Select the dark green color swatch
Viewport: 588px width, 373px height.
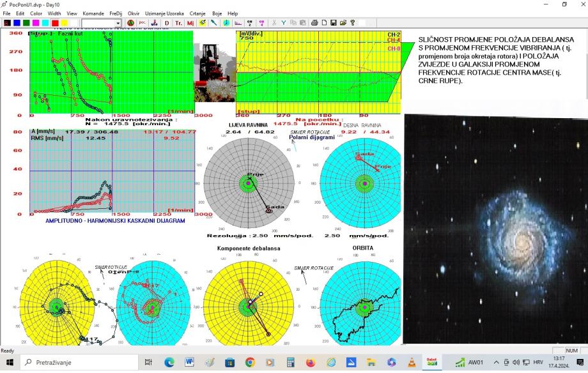pos(26,23)
